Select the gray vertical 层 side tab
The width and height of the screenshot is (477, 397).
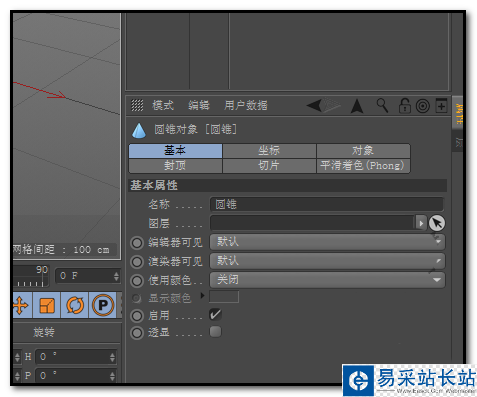[x=458, y=142]
